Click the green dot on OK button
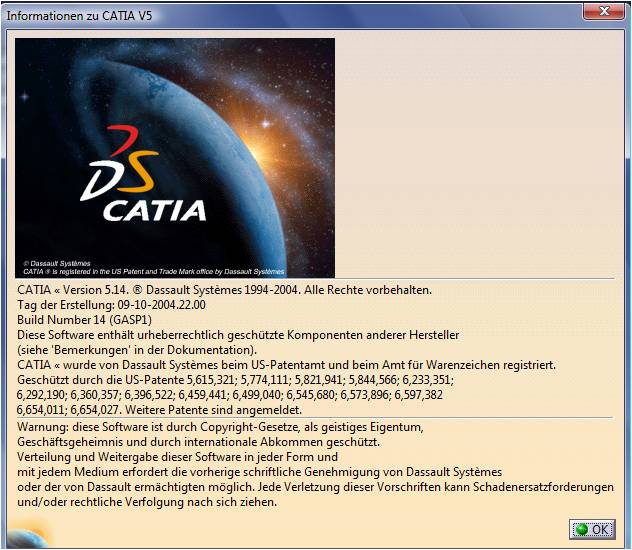The height and width of the screenshot is (550, 632). (581, 529)
